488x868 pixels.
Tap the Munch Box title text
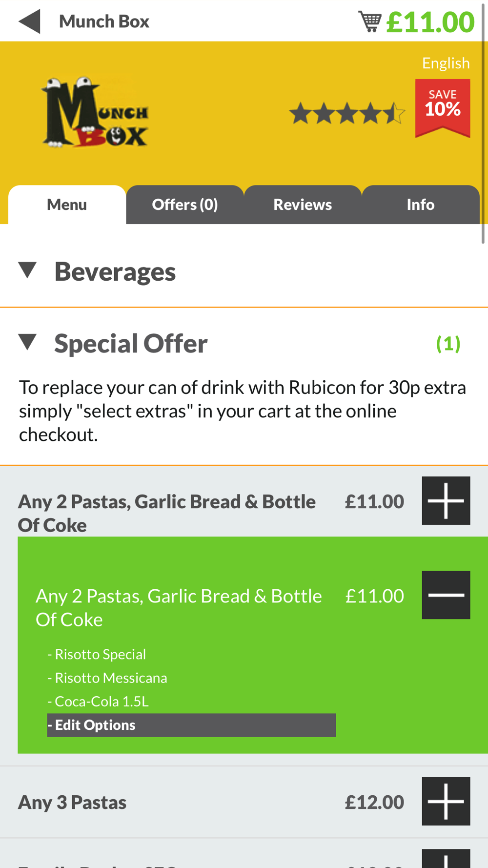coord(104,21)
